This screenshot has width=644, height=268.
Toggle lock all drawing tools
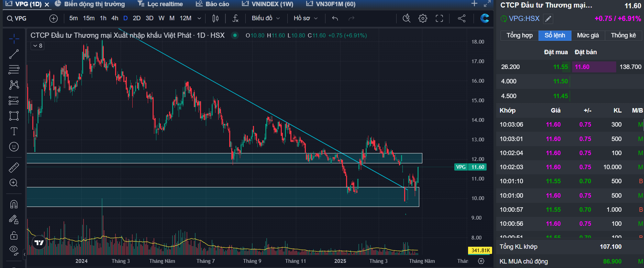click(14, 235)
